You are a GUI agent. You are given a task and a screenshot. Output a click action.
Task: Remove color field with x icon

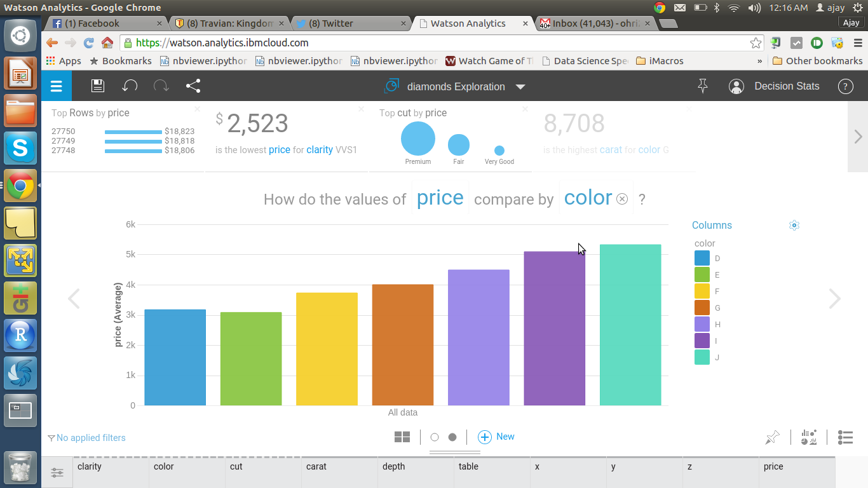[x=622, y=199]
